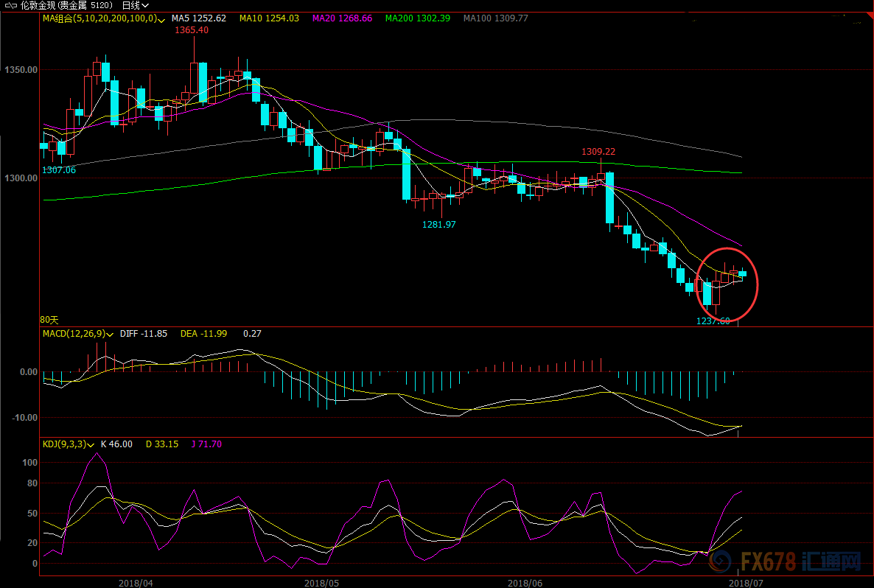Expand the MACD(12,26,9) indicator dropdown
The height and width of the screenshot is (588, 874).
click(x=111, y=335)
